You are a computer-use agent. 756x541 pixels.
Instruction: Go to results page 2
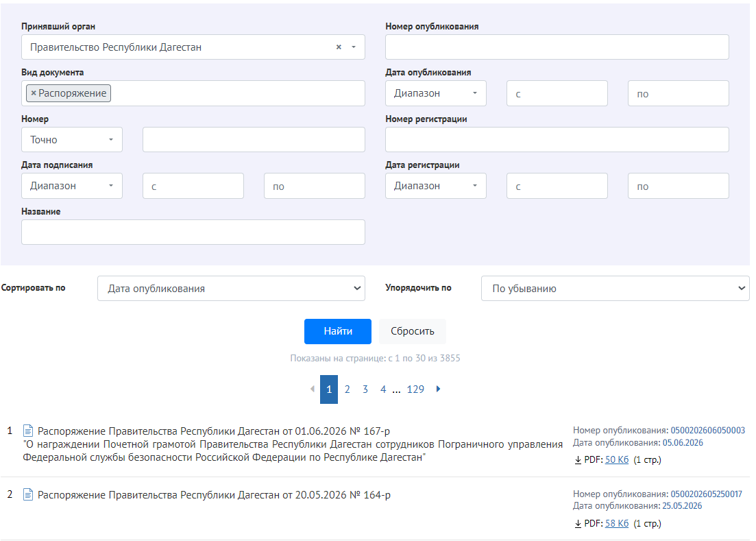[x=347, y=389]
